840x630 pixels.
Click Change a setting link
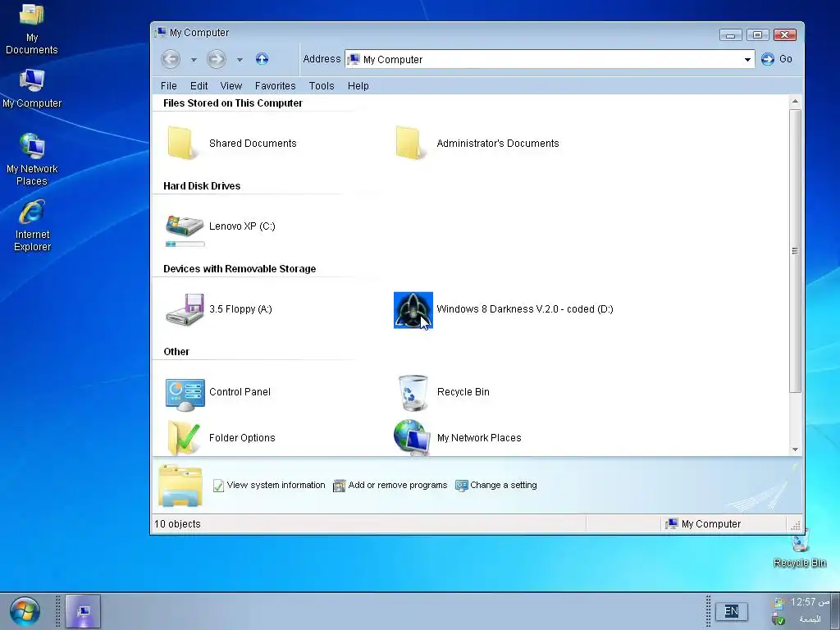(x=504, y=485)
